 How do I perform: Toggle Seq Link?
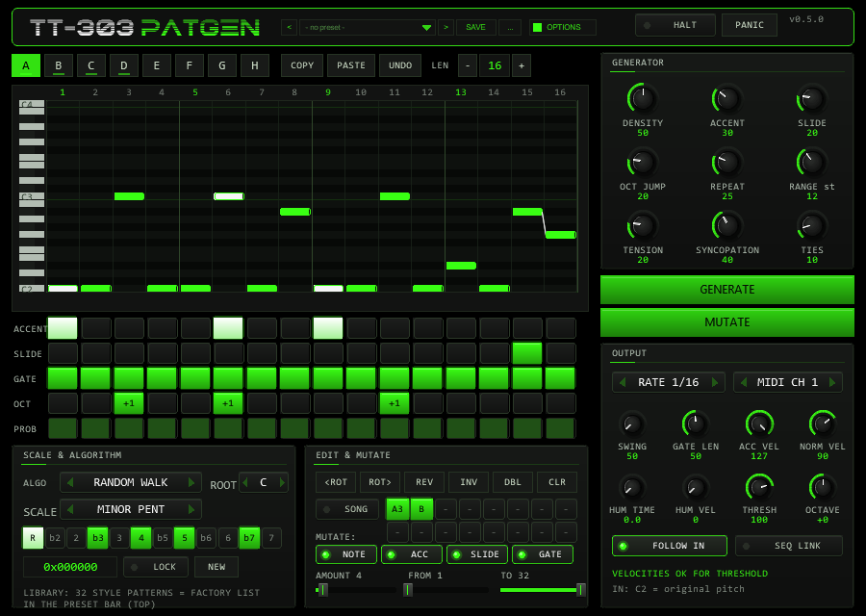[x=789, y=546]
